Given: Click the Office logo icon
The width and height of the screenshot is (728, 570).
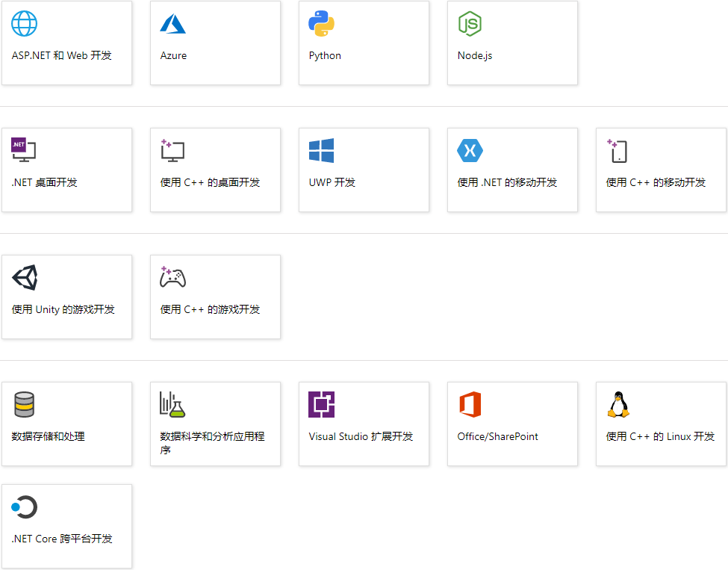Looking at the screenshot, I should [470, 405].
